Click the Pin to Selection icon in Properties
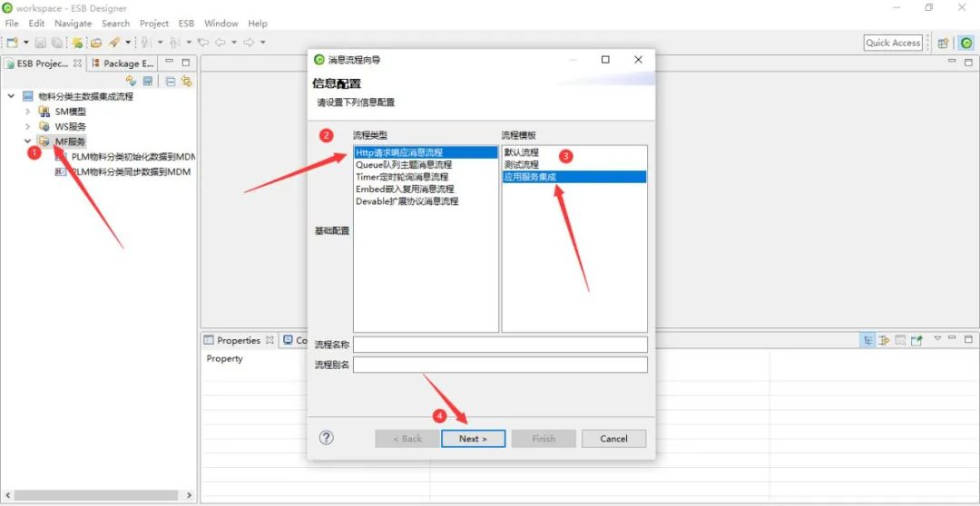 pyautogui.click(x=916, y=340)
